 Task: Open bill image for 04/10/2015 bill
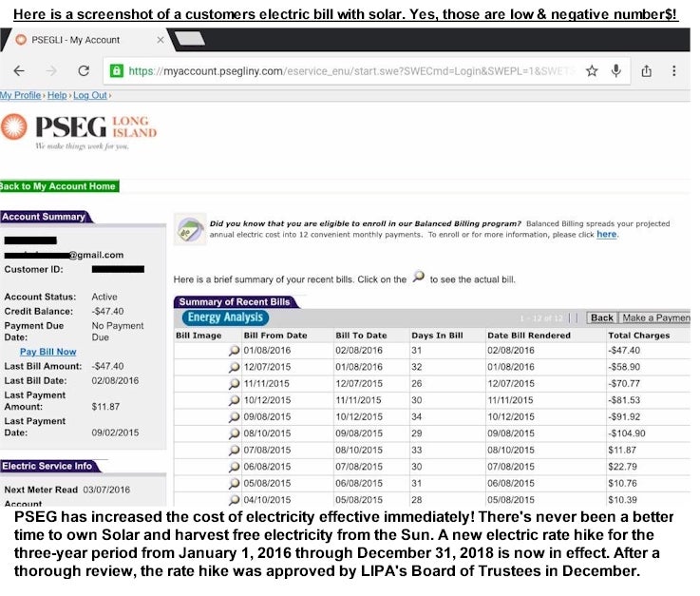click(235, 500)
